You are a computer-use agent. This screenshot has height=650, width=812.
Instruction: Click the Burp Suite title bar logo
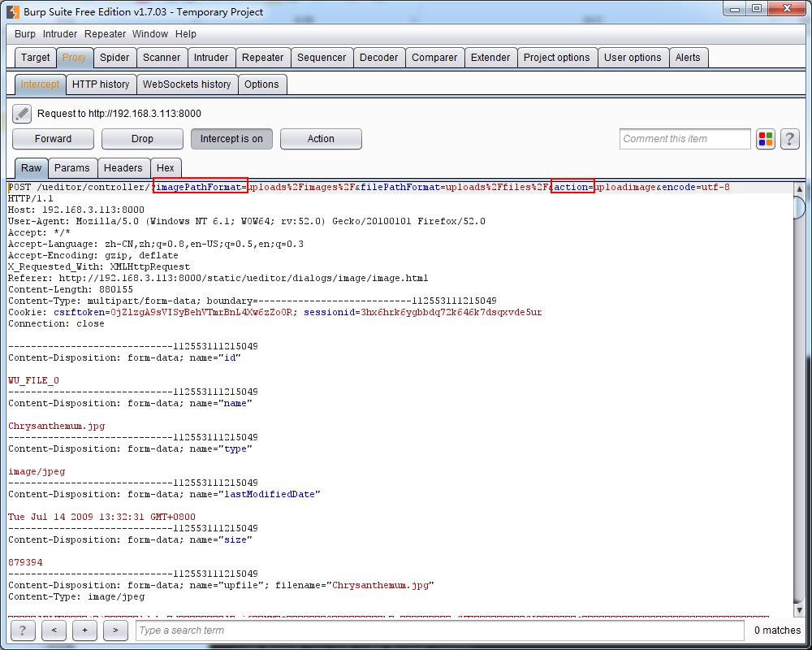pos(13,11)
